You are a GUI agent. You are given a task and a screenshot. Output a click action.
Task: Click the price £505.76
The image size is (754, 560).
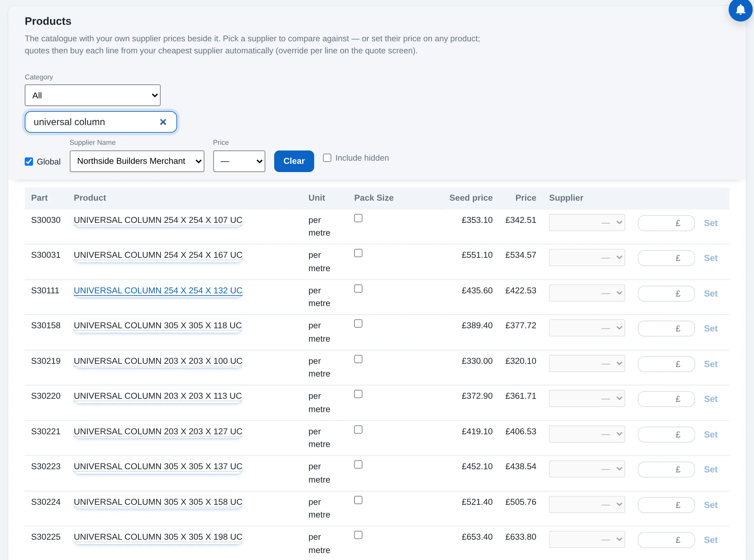pyautogui.click(x=520, y=502)
